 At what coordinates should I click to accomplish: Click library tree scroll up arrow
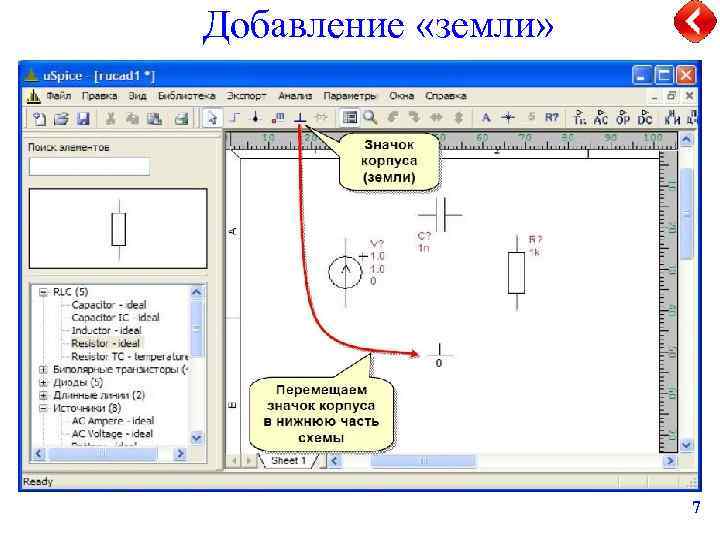tap(196, 292)
